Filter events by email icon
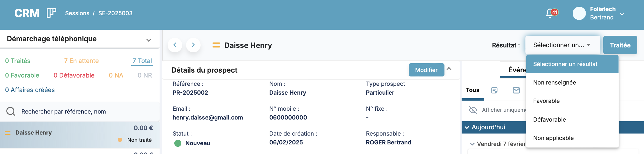 pos(516,90)
